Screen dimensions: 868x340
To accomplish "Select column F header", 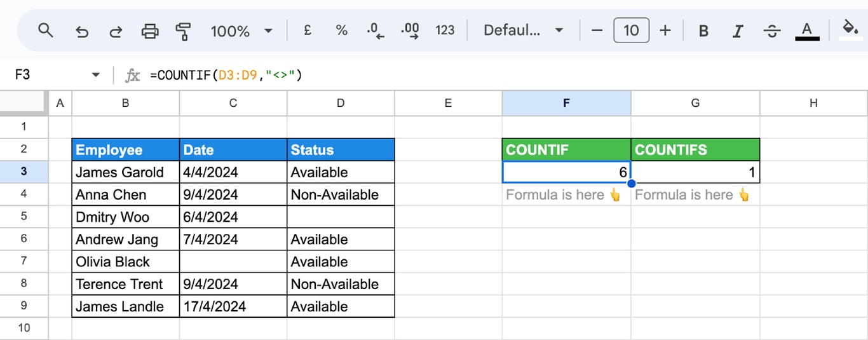I will [x=566, y=103].
